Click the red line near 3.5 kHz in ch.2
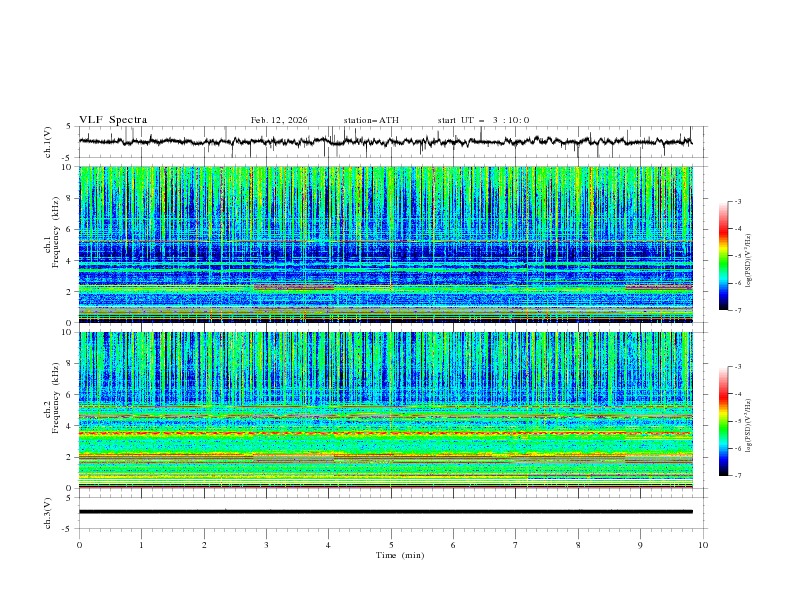 click(x=386, y=434)
